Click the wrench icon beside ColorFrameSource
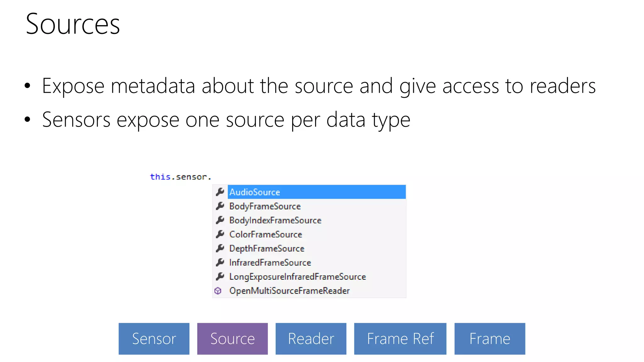644x362 pixels. tap(220, 234)
